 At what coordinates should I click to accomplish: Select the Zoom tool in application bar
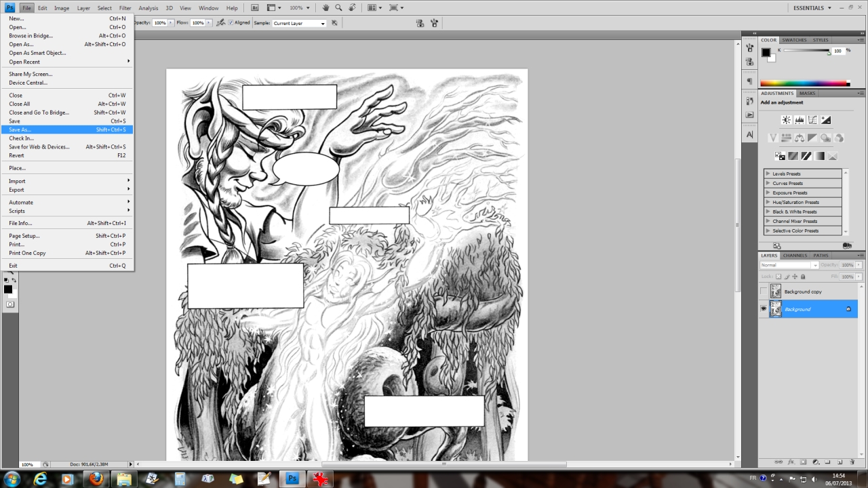(339, 8)
